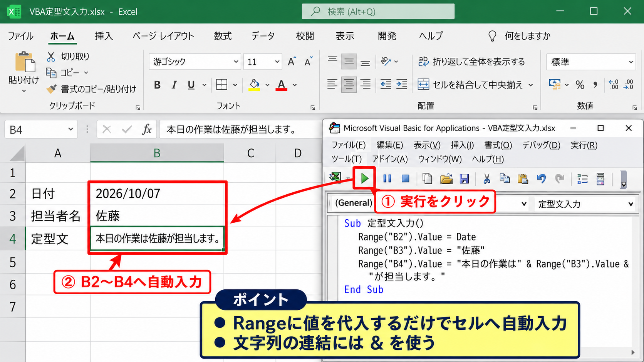Apply percent style
This screenshot has height=362, width=644.
580,85
